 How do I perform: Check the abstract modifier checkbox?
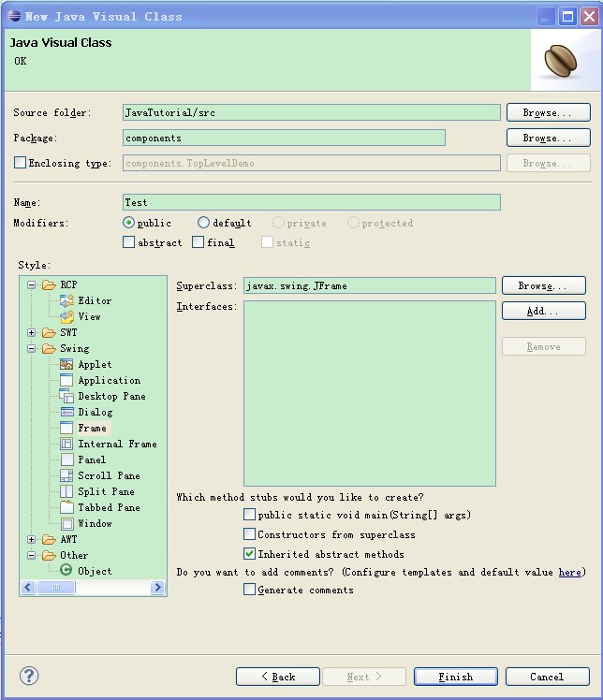point(128,242)
